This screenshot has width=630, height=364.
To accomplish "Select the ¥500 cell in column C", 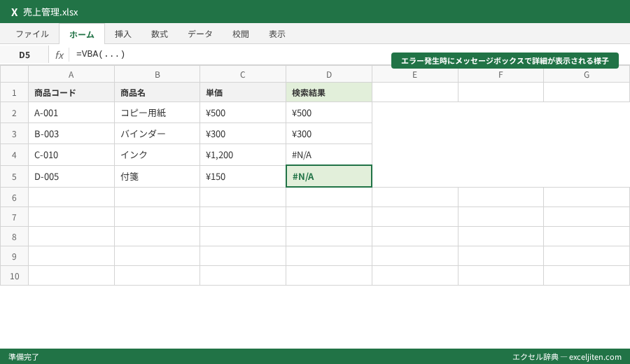I will coord(243,113).
